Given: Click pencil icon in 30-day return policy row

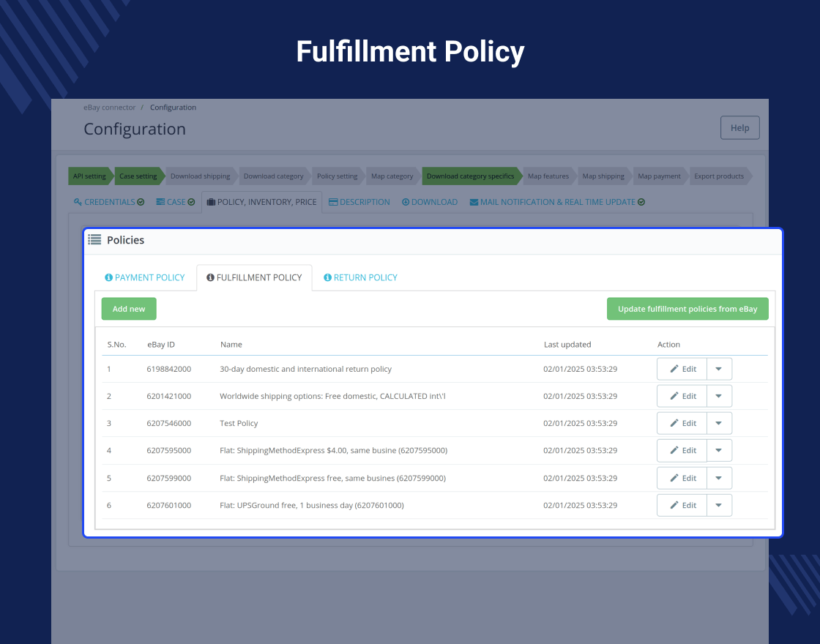Looking at the screenshot, I should (674, 369).
